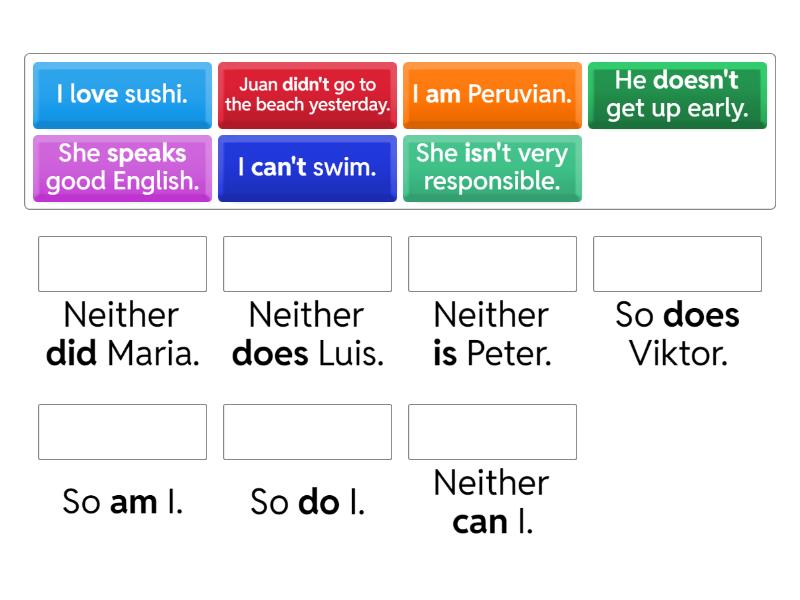
Task: Click the 'Neither is Peter.' label text
Action: (492, 334)
